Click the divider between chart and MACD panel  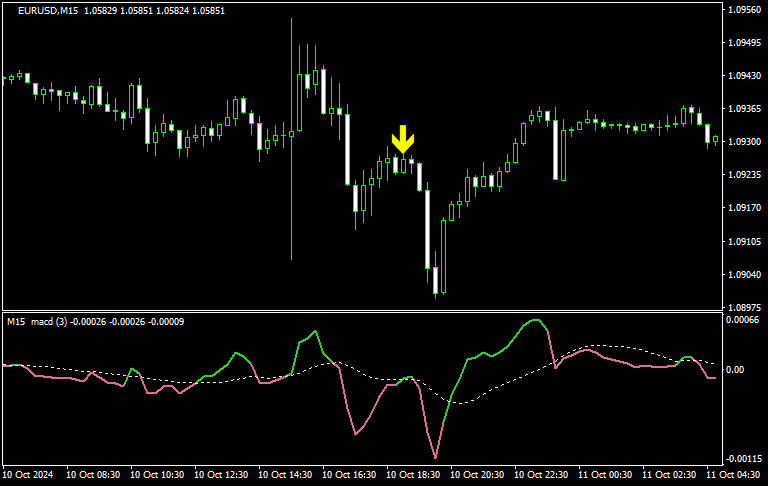(x=360, y=311)
